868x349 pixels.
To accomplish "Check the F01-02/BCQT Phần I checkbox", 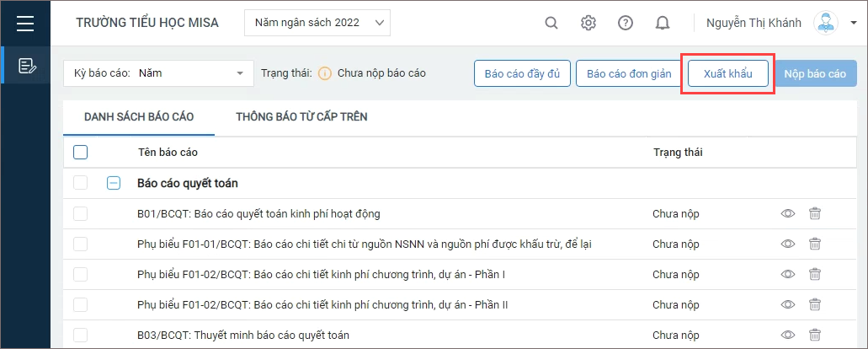I will pos(80,274).
